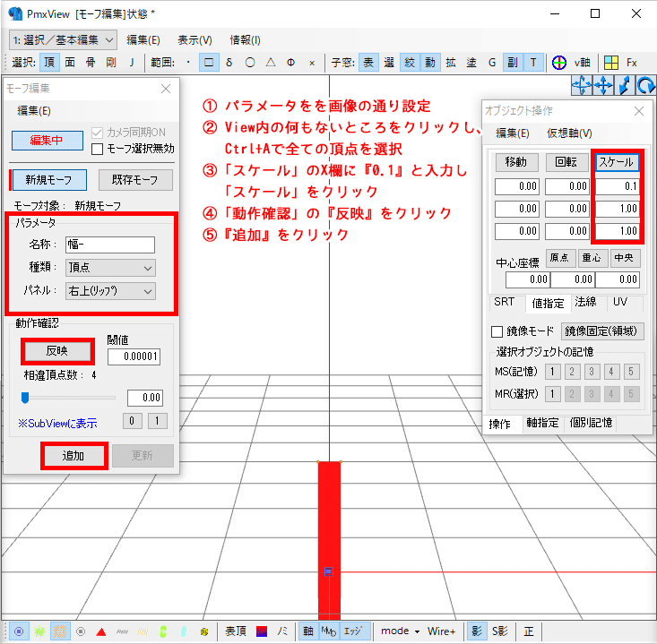Open 種類 頂点 dropdown
Viewport: 657px width, 644px height.
(x=110, y=268)
